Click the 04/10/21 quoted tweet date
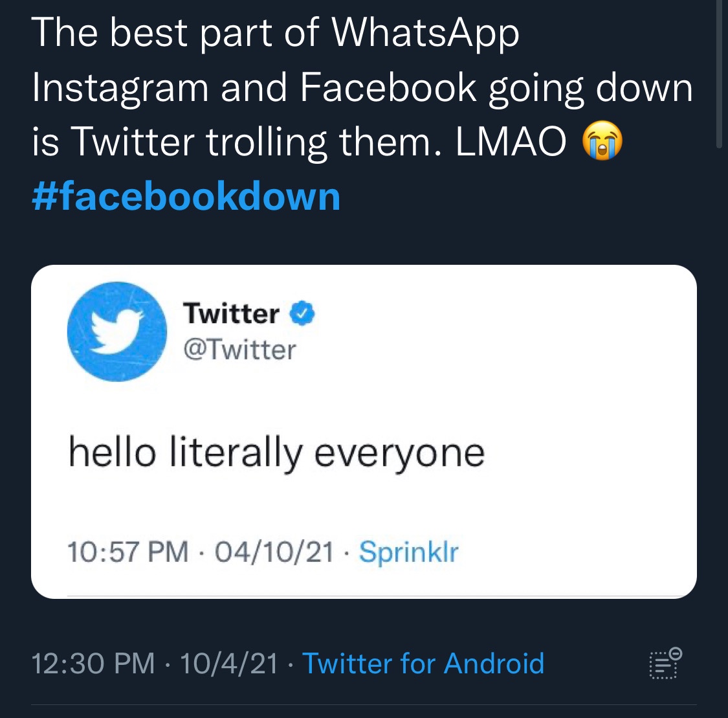728x718 pixels. pos(274,552)
